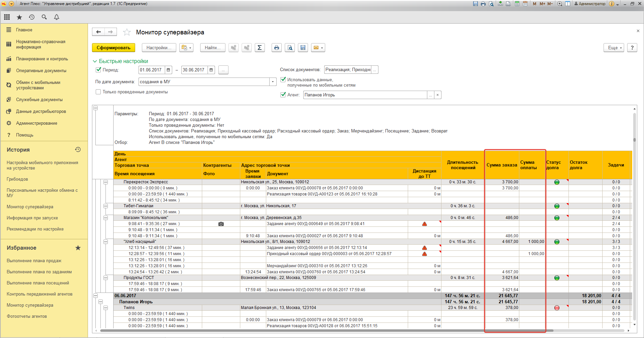Enable Только проведенные документы checkbox
Screen dimensions: 644x338
click(x=98, y=92)
